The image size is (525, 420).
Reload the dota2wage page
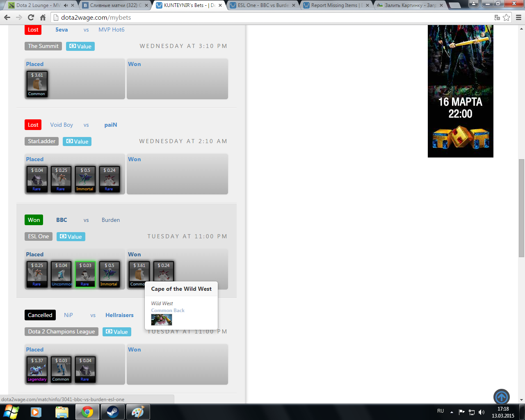pyautogui.click(x=31, y=18)
